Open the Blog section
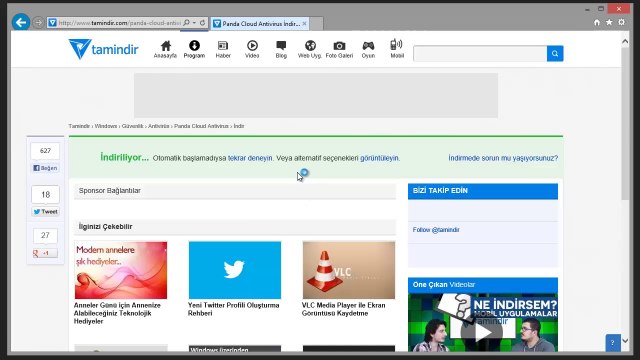 click(x=281, y=49)
